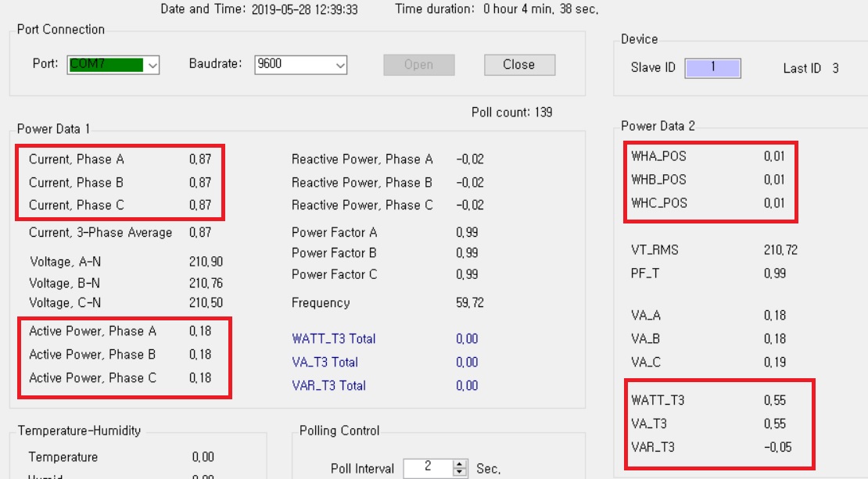The image size is (868, 479).
Task: Click the Current, Phase A label
Action: pyautogui.click(x=77, y=159)
